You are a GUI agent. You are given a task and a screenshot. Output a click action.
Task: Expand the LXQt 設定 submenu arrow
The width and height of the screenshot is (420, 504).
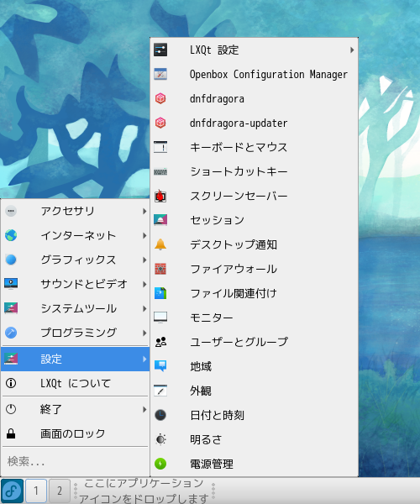coord(352,50)
